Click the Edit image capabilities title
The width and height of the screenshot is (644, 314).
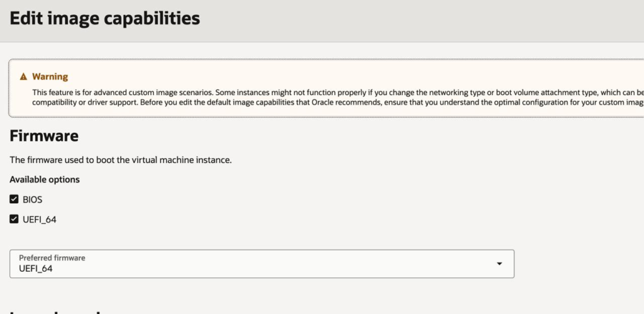[104, 19]
